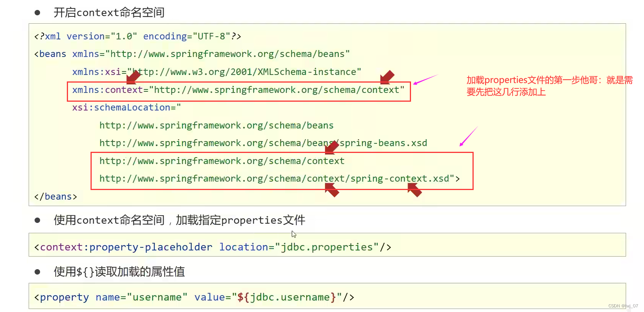
Task: Click the schema/context URL line
Action: (x=222, y=161)
